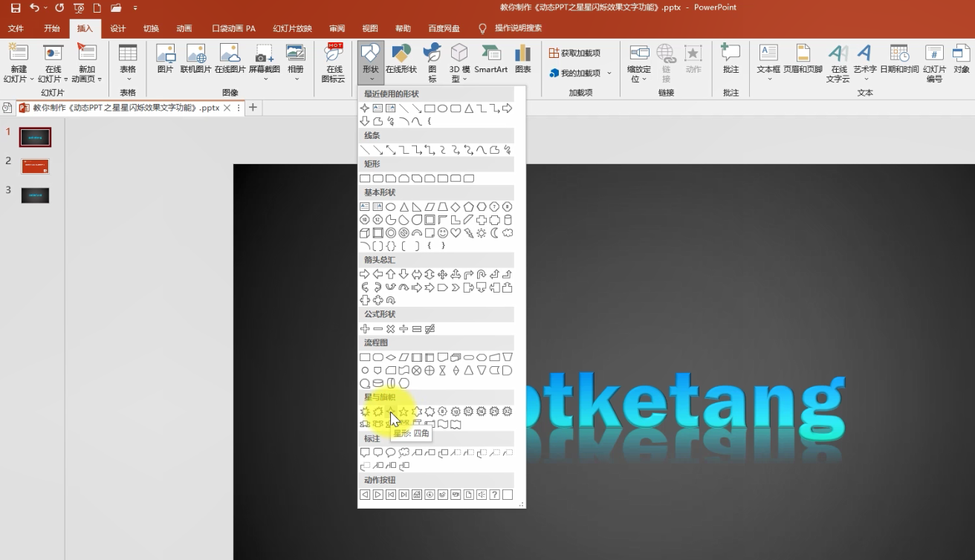
Task: Select the multiplication sign equation shape
Action: coord(391,329)
